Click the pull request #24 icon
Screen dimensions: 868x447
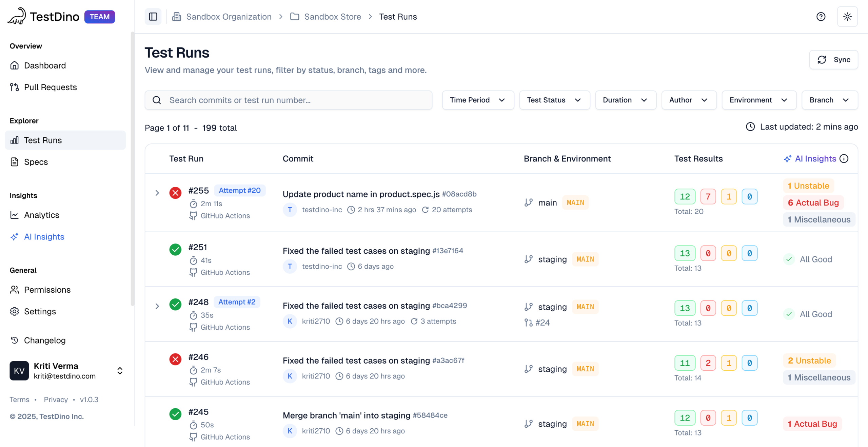pyautogui.click(x=528, y=323)
